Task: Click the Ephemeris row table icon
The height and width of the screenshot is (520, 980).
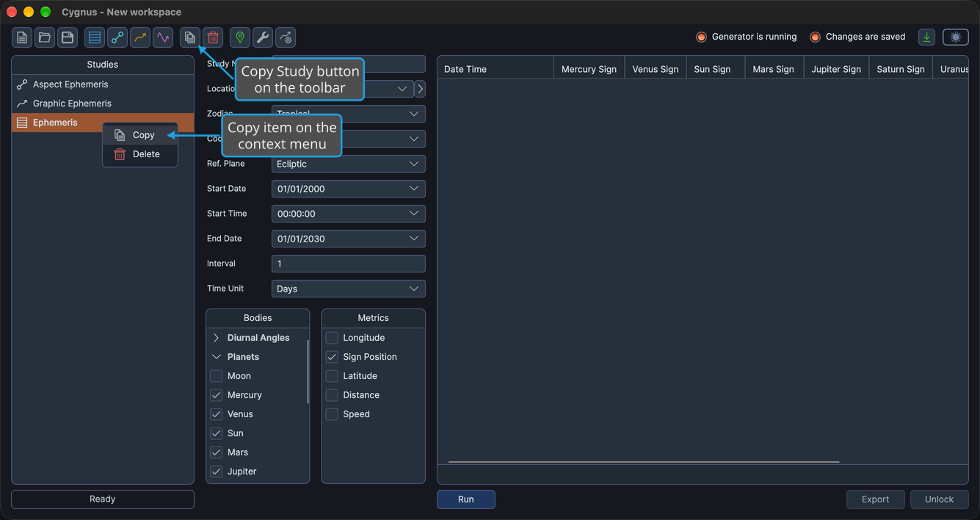Action: (x=22, y=123)
